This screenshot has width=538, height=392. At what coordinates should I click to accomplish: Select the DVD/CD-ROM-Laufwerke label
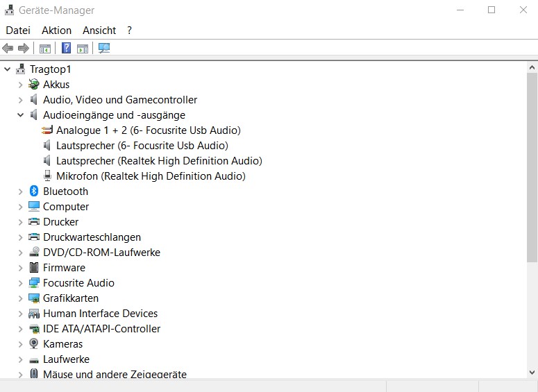tap(101, 252)
